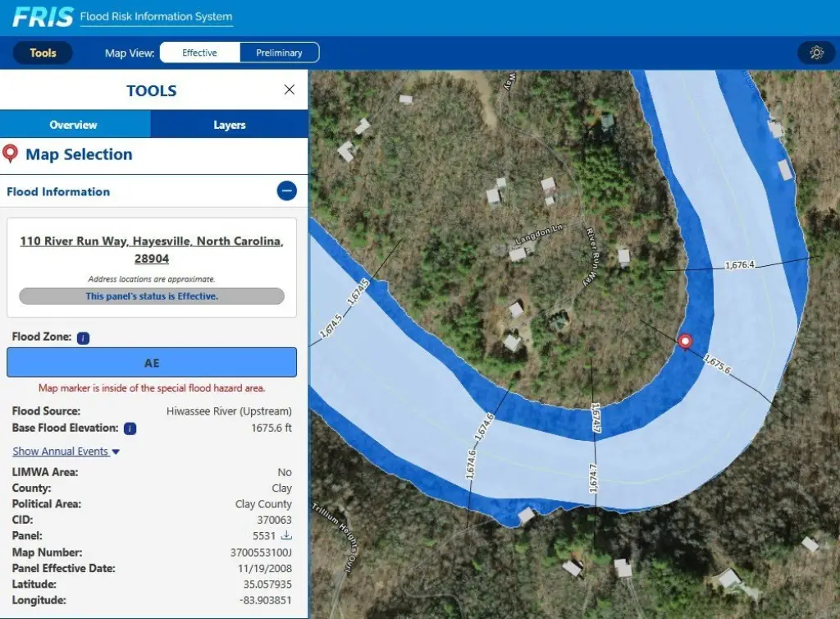The width and height of the screenshot is (840, 619).
Task: Click the Base Flood Elevation info icon
Action: pyautogui.click(x=130, y=429)
